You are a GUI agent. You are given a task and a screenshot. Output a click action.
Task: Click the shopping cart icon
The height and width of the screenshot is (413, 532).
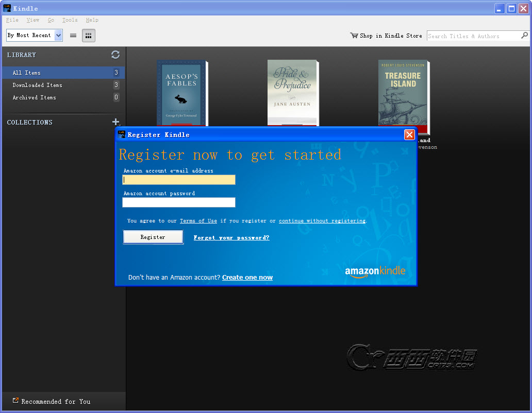(354, 35)
